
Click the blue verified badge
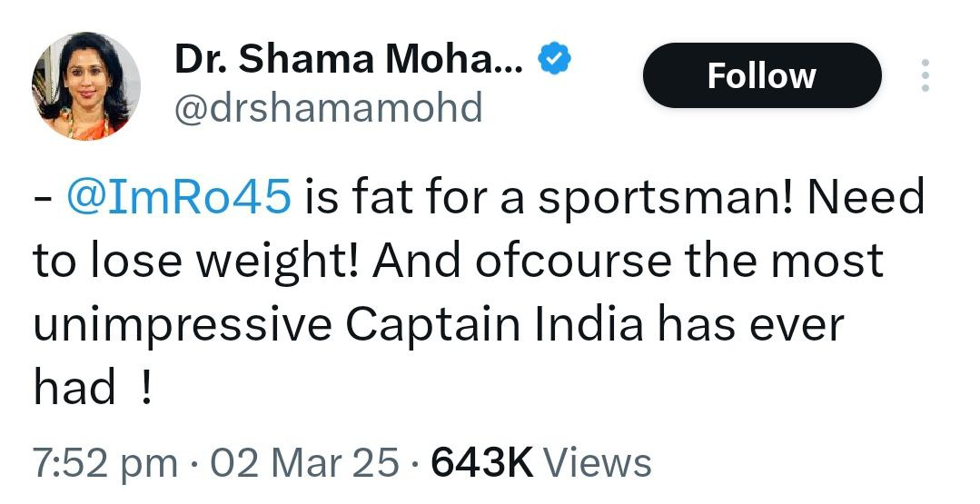click(x=554, y=60)
